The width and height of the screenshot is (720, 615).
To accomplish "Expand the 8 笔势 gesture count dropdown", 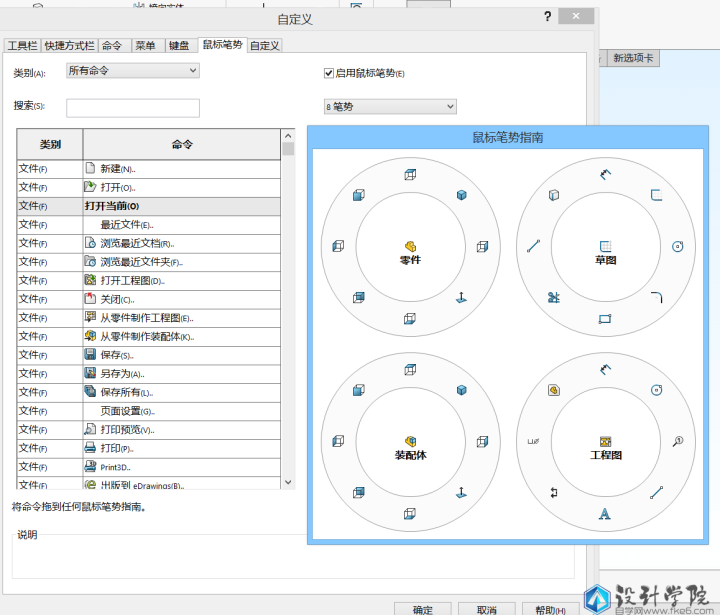I will click(389, 106).
